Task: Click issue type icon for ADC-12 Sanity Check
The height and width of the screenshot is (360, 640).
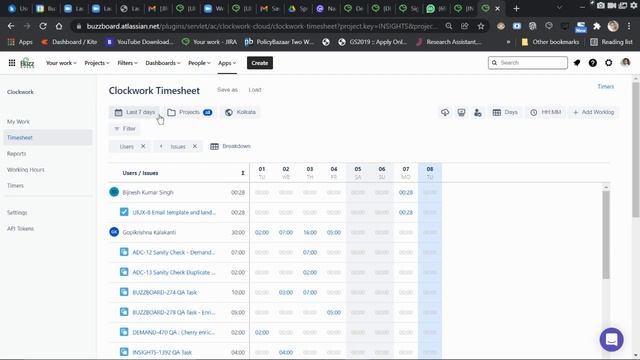Action: [x=124, y=252]
